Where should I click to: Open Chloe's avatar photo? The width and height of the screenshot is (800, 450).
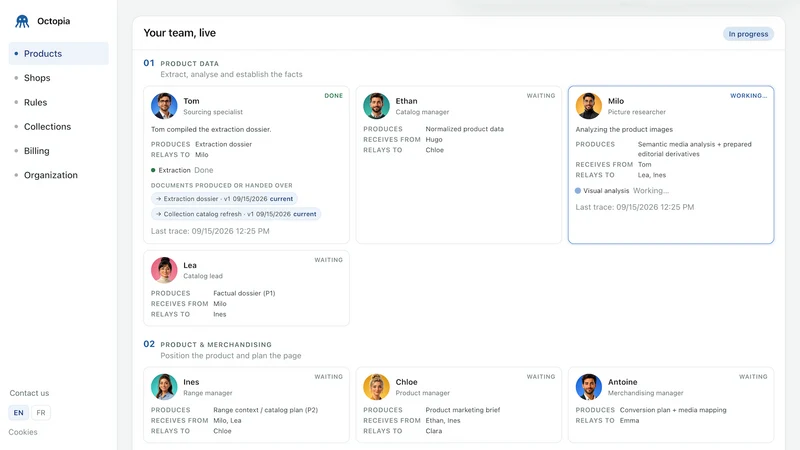(x=376, y=387)
